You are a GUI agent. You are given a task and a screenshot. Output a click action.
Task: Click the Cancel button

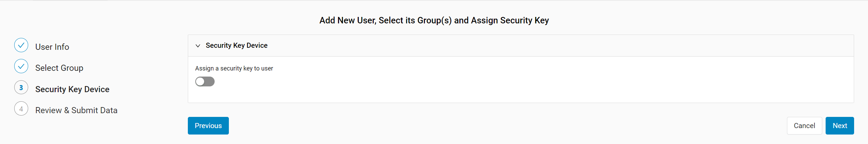click(x=804, y=126)
